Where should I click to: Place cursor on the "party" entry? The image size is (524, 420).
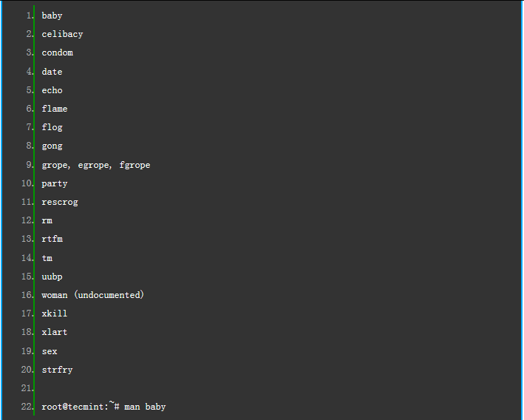pos(54,183)
